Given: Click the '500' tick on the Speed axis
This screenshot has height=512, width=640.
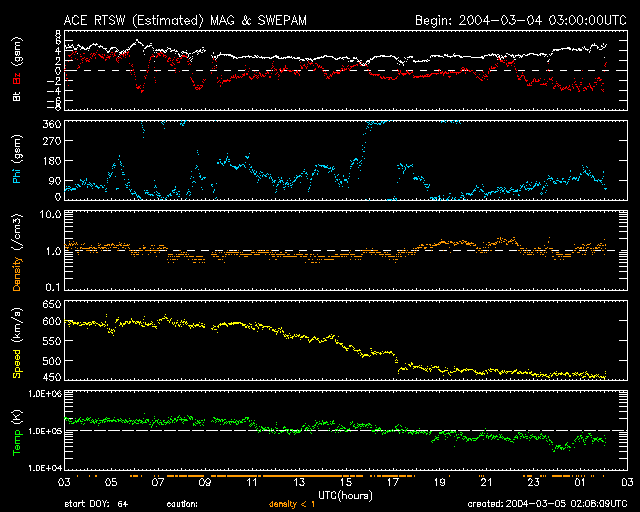Looking at the screenshot, I should point(52,361).
